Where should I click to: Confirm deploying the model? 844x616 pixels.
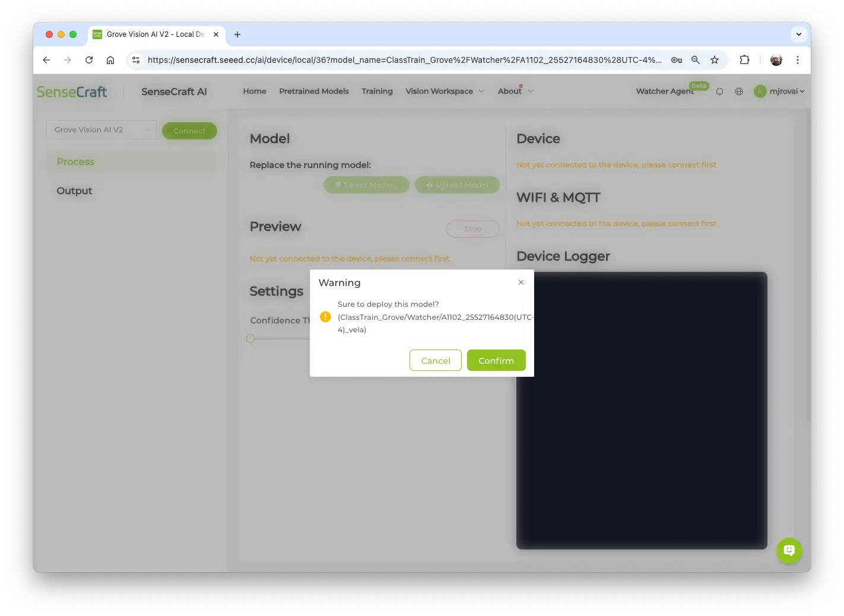coord(496,360)
